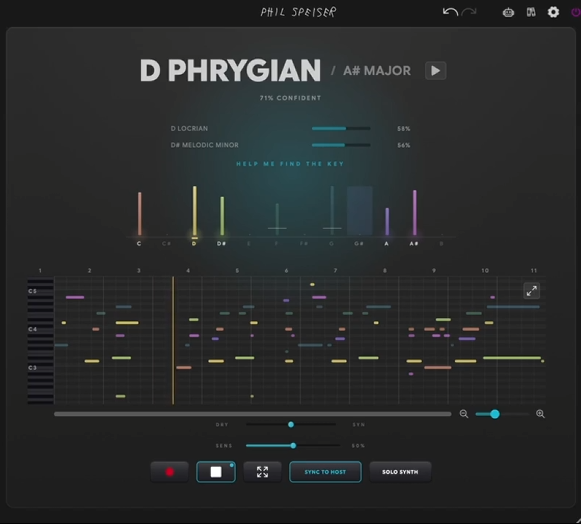
Task: Click the C3 piano key label
Action: [32, 368]
